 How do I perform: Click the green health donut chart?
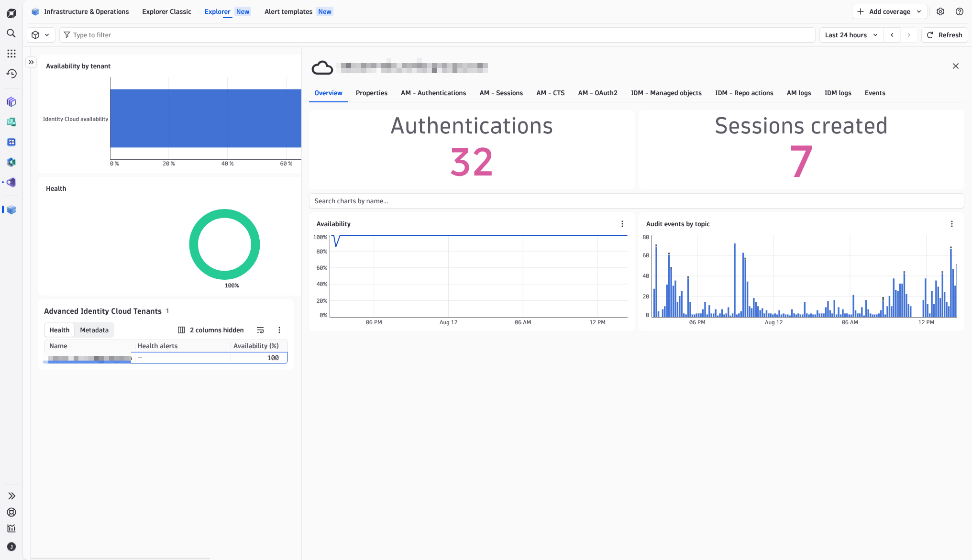pyautogui.click(x=224, y=244)
